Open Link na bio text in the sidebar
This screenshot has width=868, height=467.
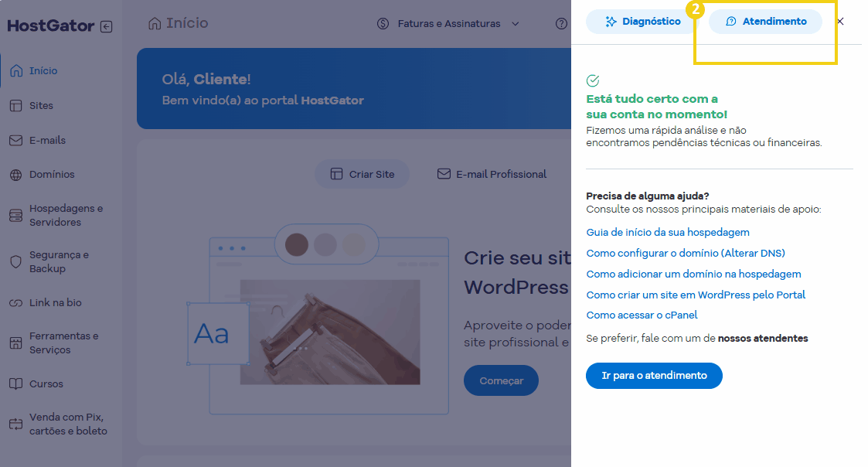coord(56,303)
